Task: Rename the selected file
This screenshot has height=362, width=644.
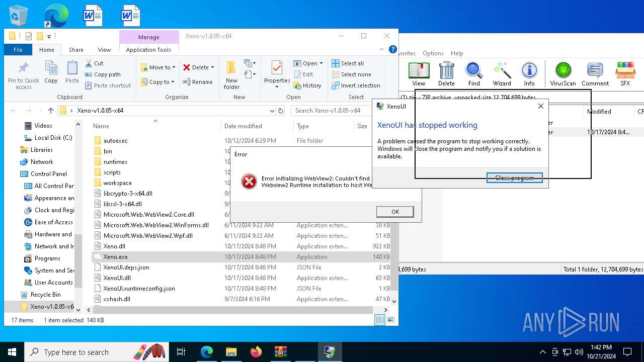Action: (197, 82)
